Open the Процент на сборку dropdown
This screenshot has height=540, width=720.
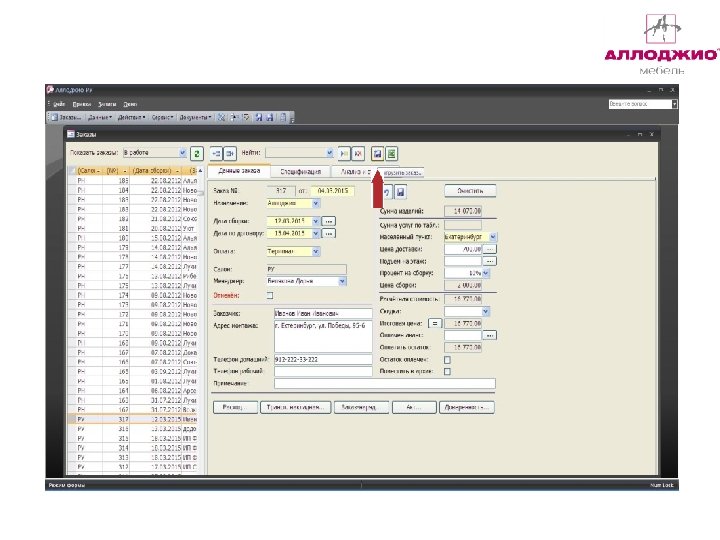point(486,273)
